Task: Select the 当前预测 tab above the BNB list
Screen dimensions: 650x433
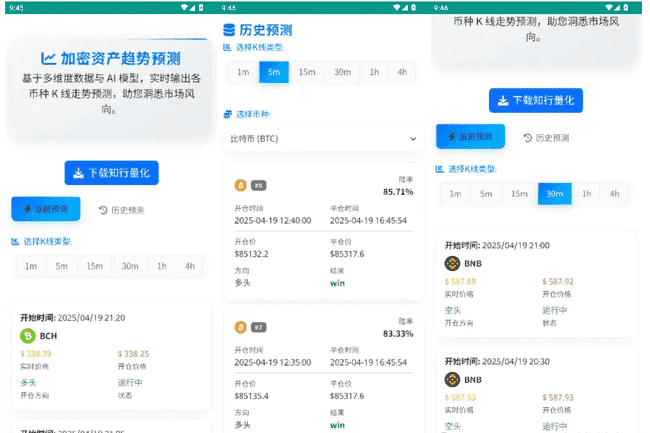Action: pos(470,137)
